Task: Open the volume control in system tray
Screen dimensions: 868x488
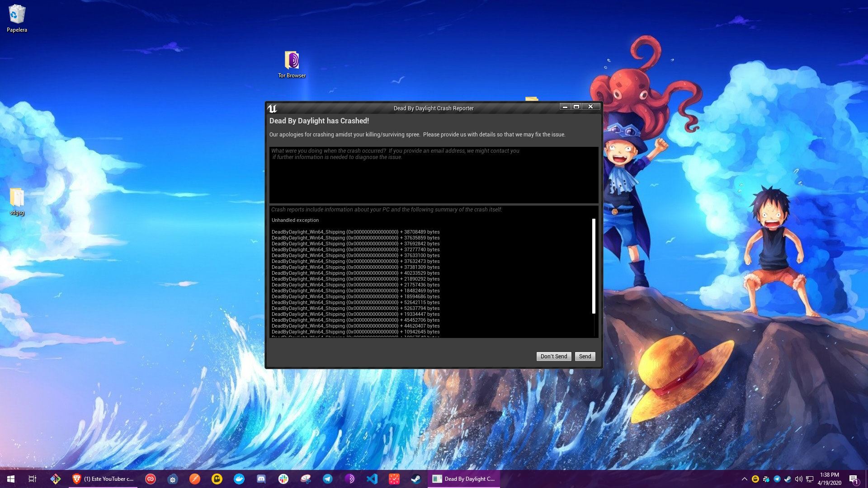Action: (x=798, y=479)
